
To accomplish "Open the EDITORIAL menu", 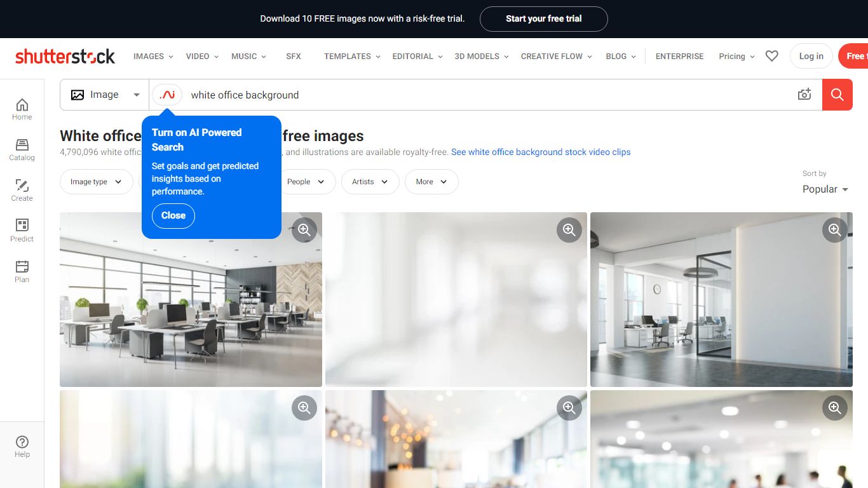I will (417, 56).
